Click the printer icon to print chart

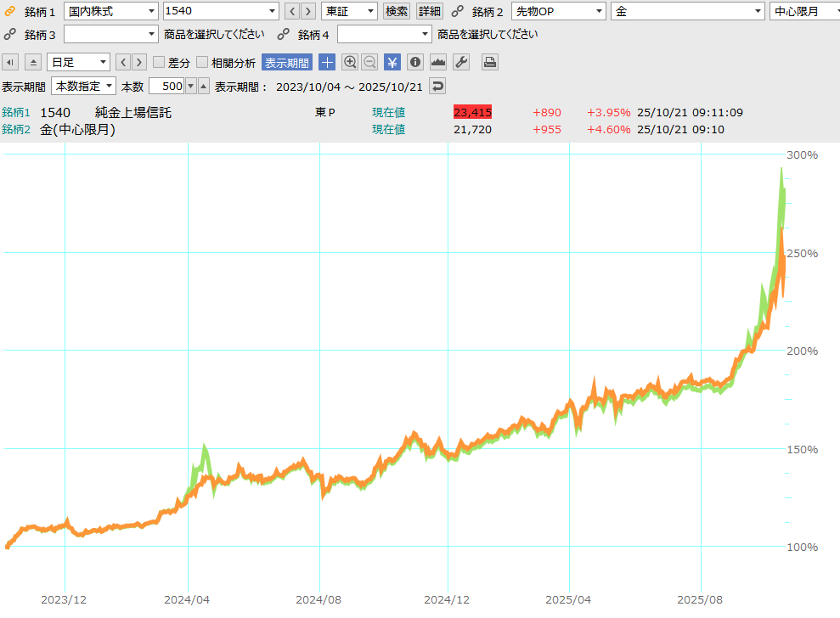[x=489, y=62]
